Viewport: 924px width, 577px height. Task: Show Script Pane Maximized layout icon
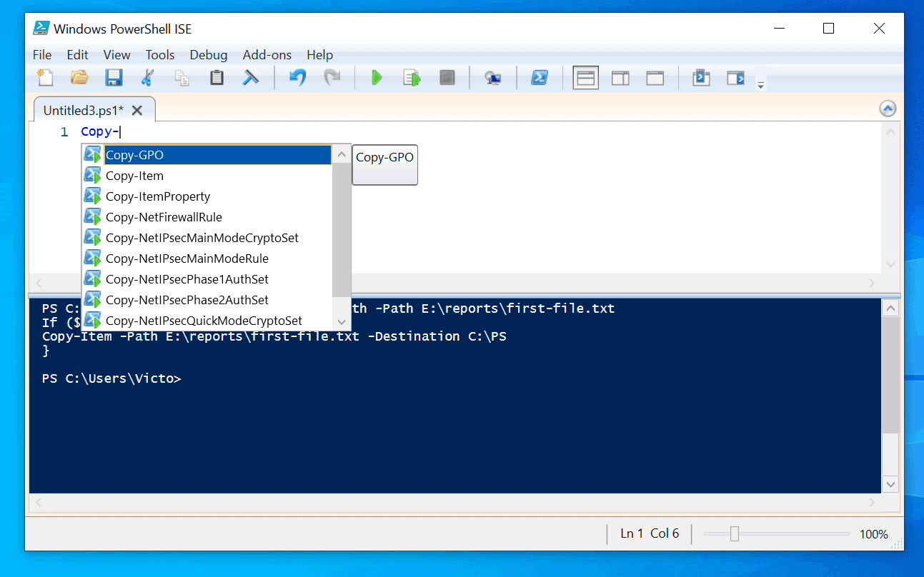coord(655,77)
